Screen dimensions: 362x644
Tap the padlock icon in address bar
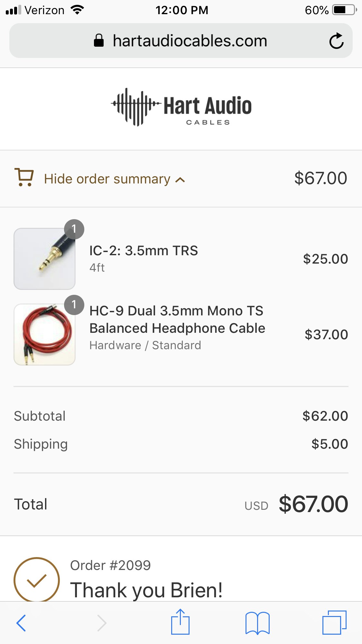(x=99, y=41)
